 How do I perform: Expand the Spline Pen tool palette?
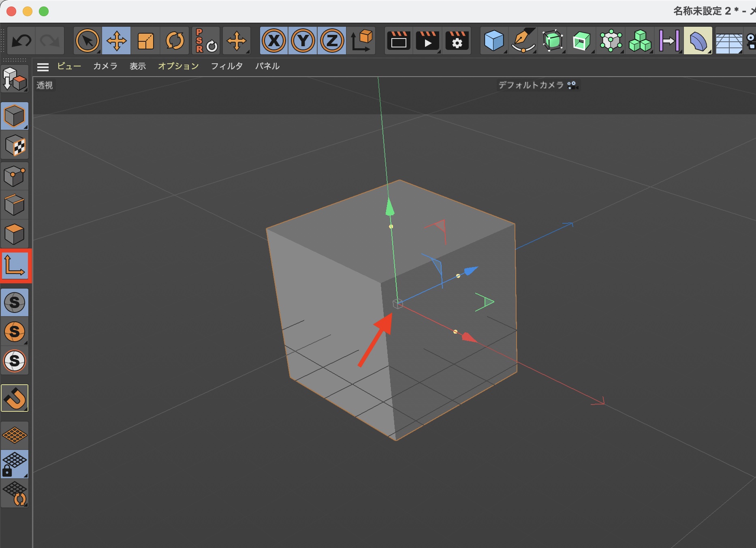tap(523, 41)
